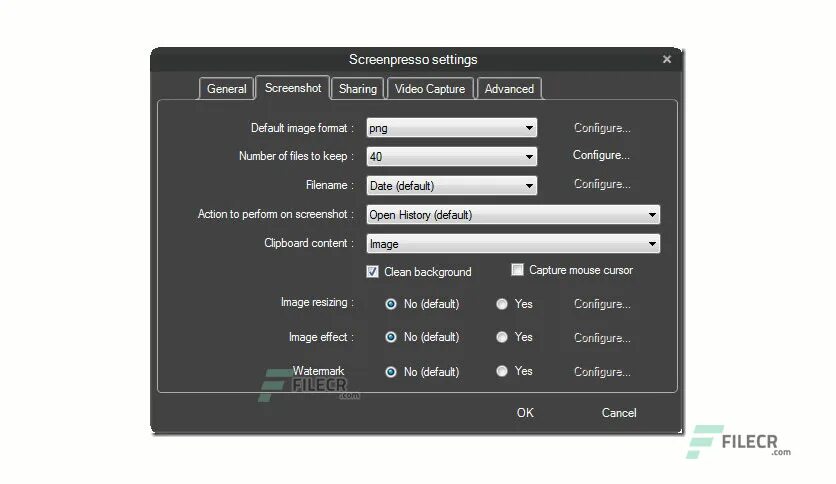Uncheck the Clean background checkbox
The width and height of the screenshot is (836, 484).
click(x=373, y=272)
